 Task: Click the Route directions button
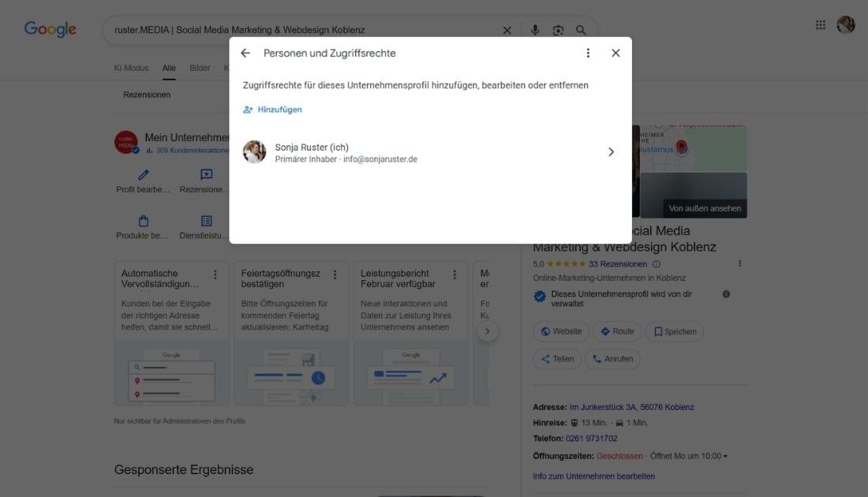click(x=617, y=331)
